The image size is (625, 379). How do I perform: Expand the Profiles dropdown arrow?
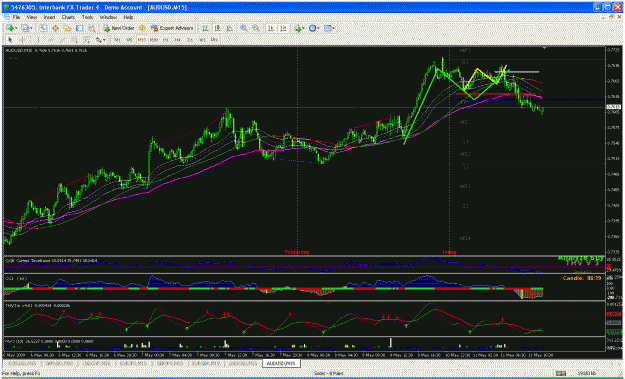31,28
